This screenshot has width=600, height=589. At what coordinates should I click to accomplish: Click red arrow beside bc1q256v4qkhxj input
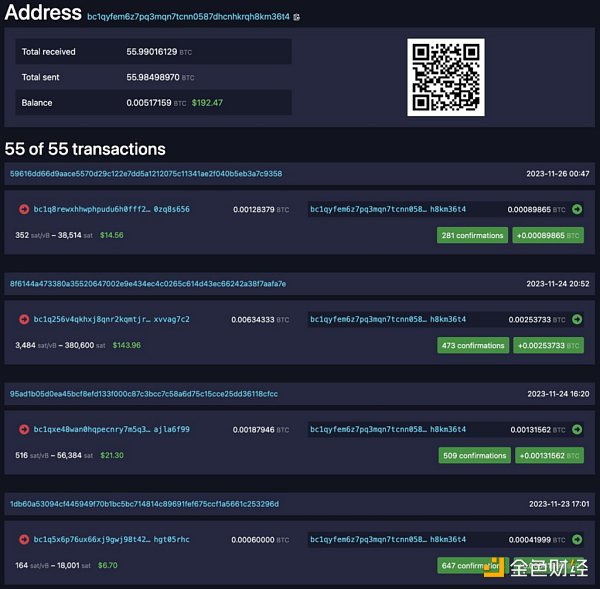click(24, 319)
